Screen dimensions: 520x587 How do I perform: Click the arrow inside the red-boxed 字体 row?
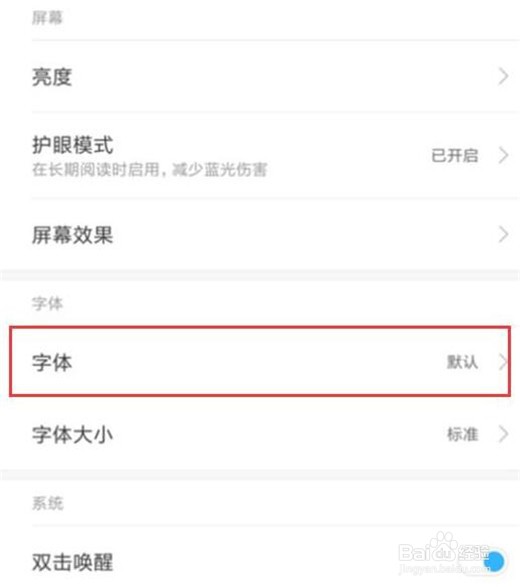click(x=503, y=362)
